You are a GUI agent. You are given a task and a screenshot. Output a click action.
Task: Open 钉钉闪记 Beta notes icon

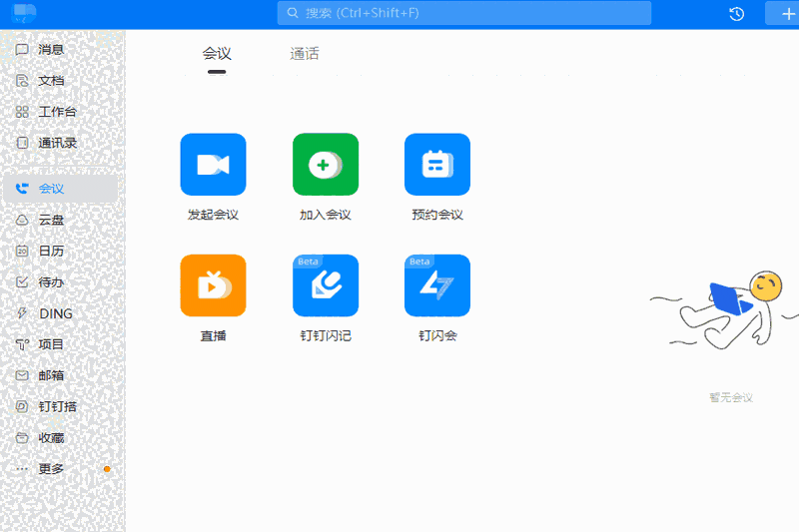[x=326, y=285]
